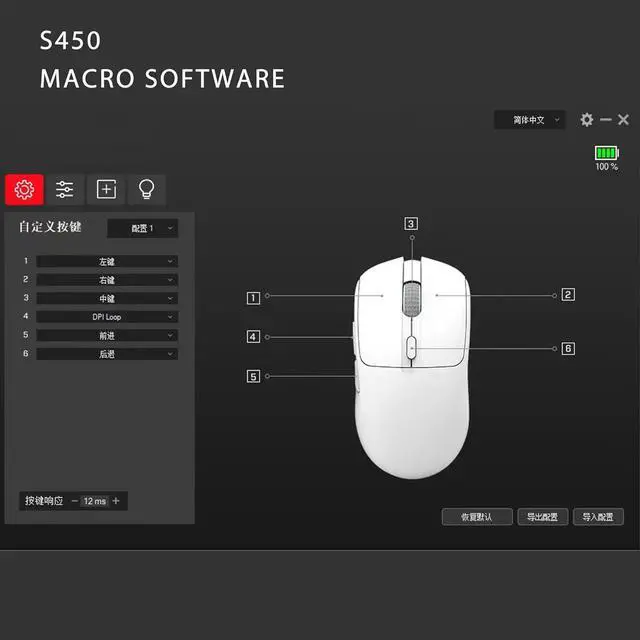Screen dimensions: 640x640
Task: Click the 恢复默认 restore defaults button
Action: click(477, 517)
